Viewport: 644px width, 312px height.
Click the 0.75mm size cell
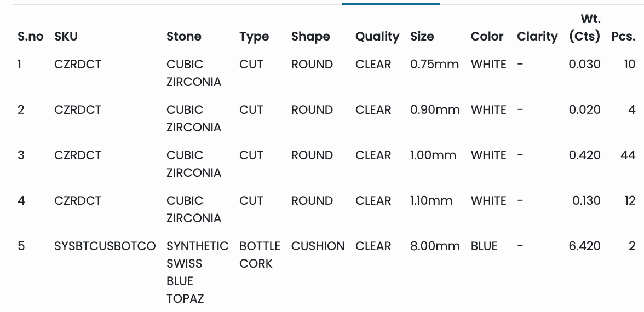coord(434,65)
